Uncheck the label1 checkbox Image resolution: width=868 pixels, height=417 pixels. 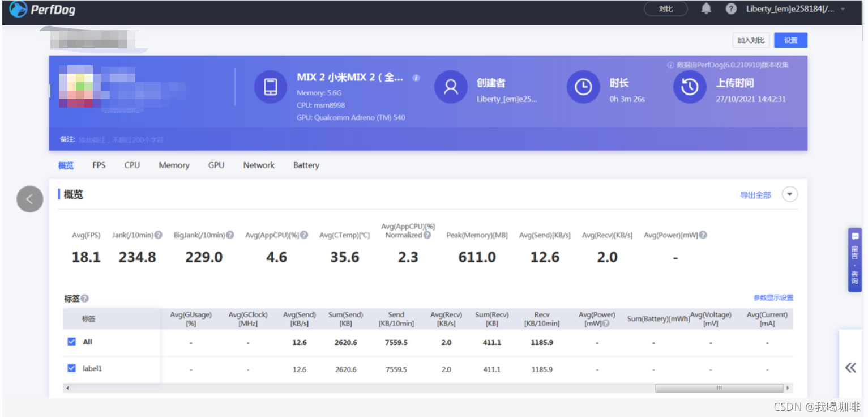(x=71, y=368)
